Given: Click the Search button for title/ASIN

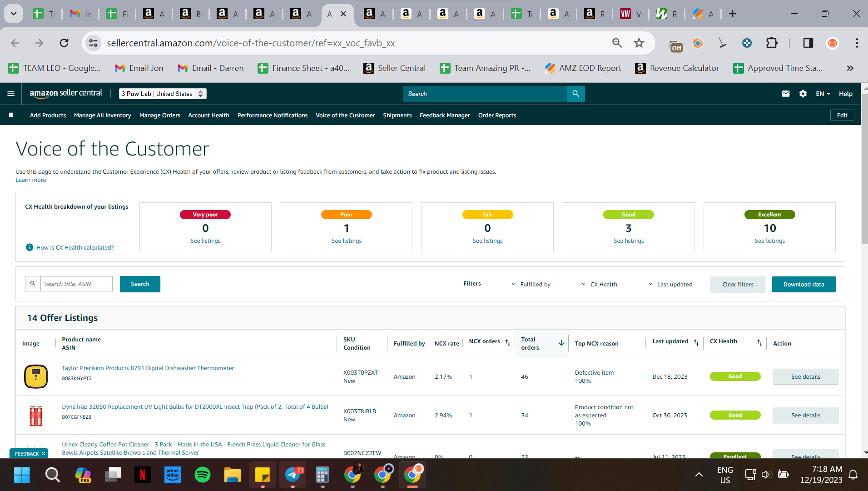Looking at the screenshot, I should coord(140,284).
